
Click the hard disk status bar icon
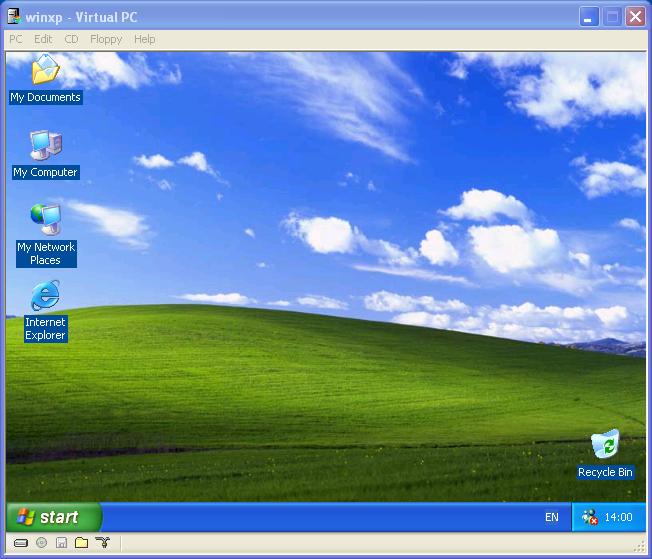(x=21, y=543)
